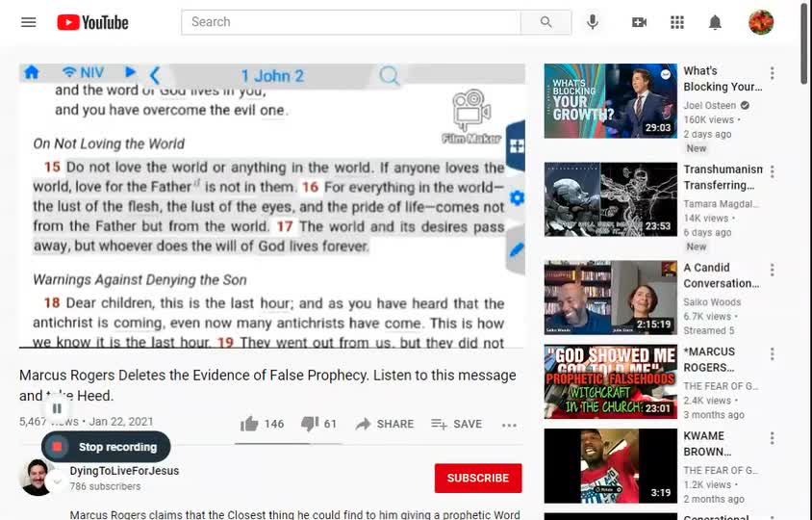The height and width of the screenshot is (520, 812).
Task: Tap the blue gear settings icon in video
Action: click(x=517, y=197)
